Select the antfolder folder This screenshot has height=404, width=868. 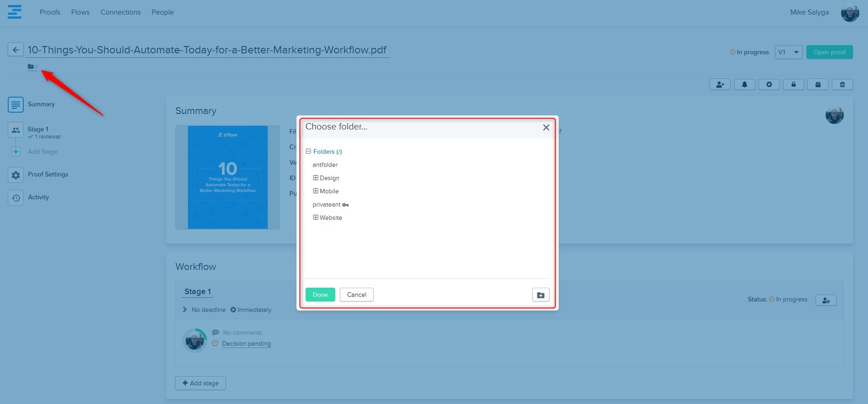coord(325,165)
